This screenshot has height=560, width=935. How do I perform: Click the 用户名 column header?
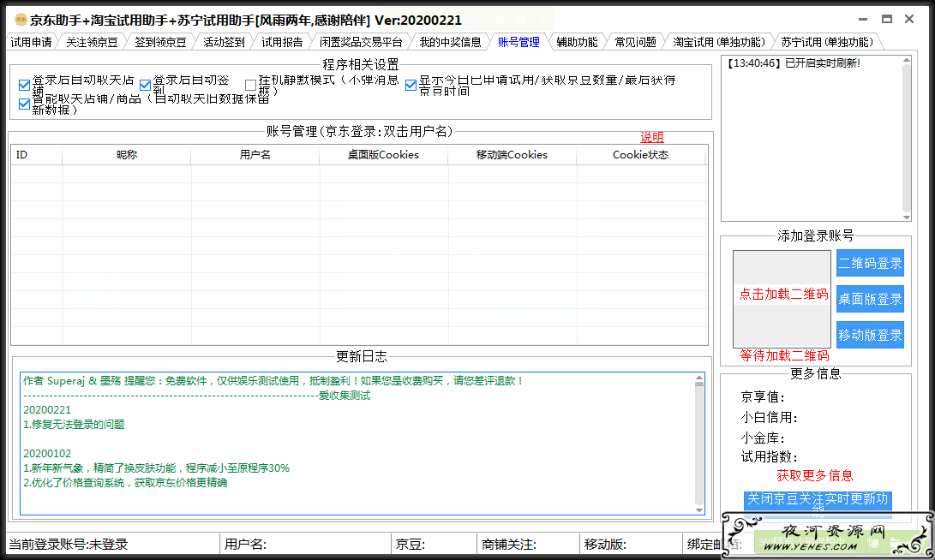point(255,155)
